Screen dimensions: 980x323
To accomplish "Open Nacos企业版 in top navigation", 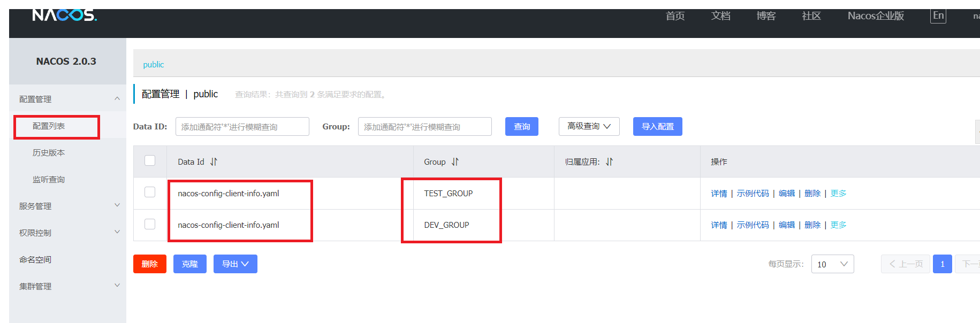I will click(876, 16).
